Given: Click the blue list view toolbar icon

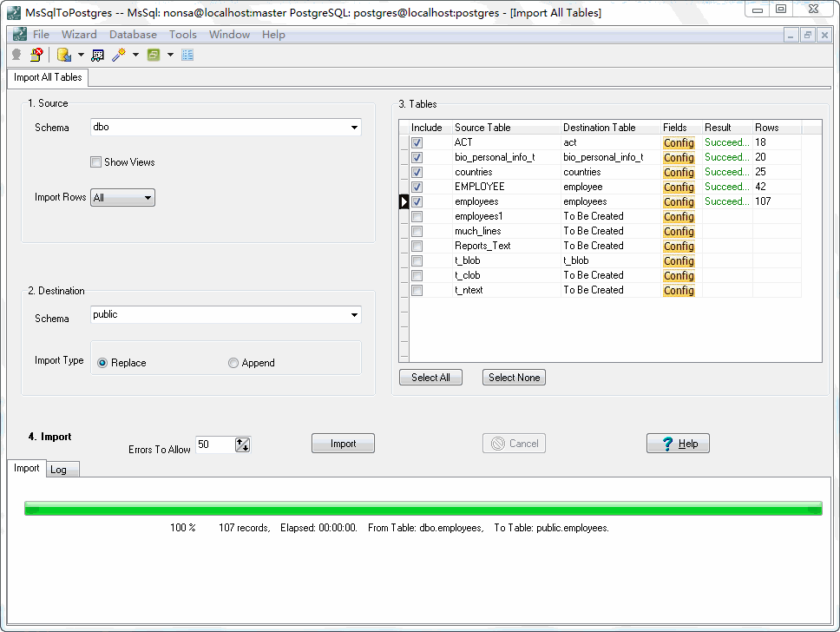Looking at the screenshot, I should pyautogui.click(x=187, y=55).
